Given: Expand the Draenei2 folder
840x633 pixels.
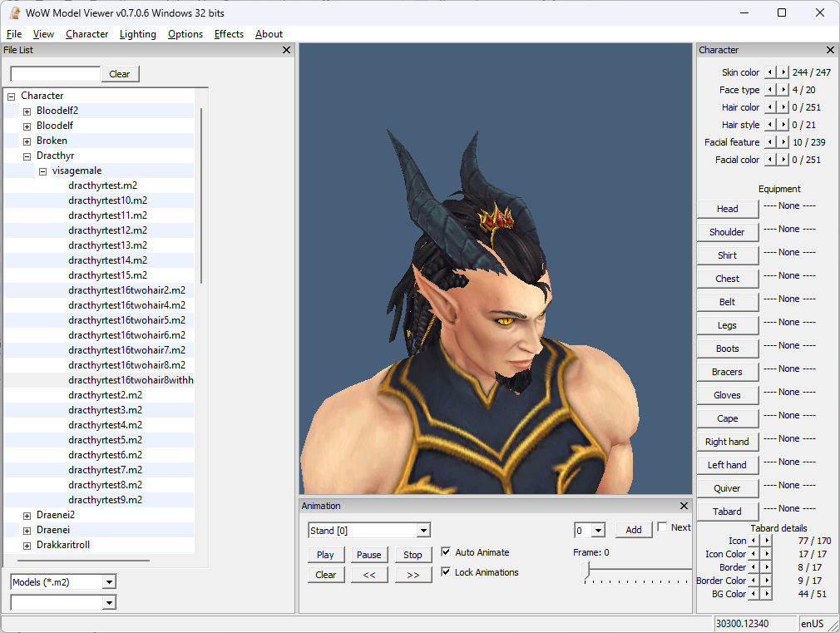Looking at the screenshot, I should click(x=27, y=516).
